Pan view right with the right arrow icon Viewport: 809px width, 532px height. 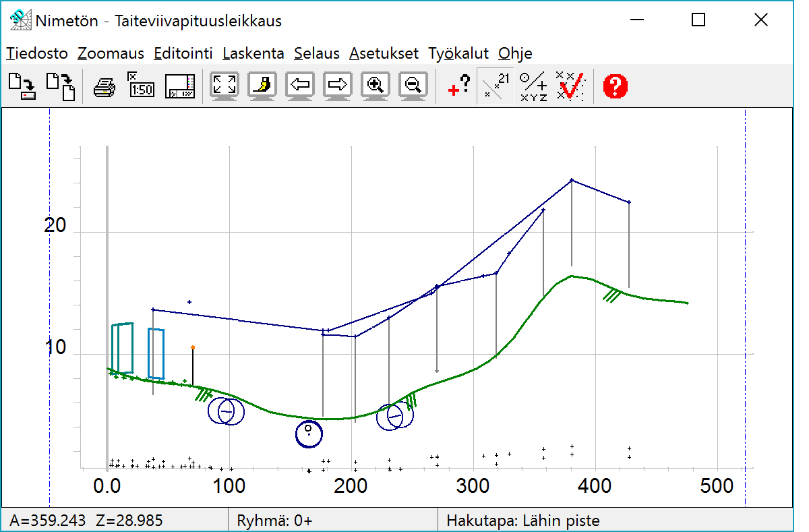337,86
